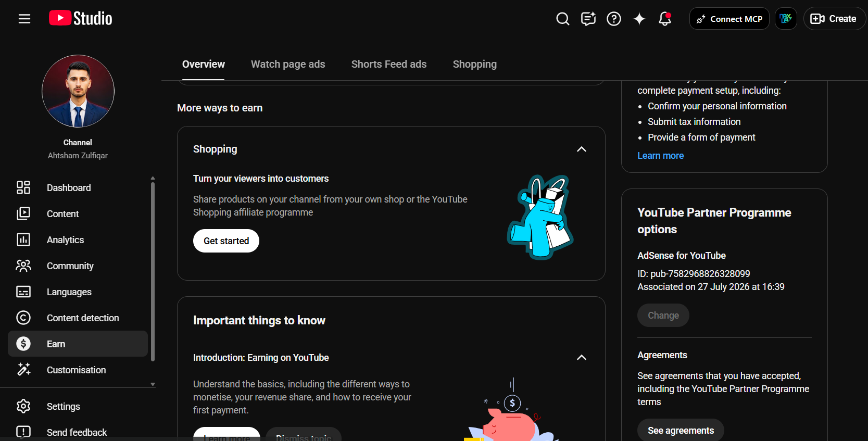Go to YouTube Studio home logo
This screenshot has height=441, width=868.
(81, 19)
